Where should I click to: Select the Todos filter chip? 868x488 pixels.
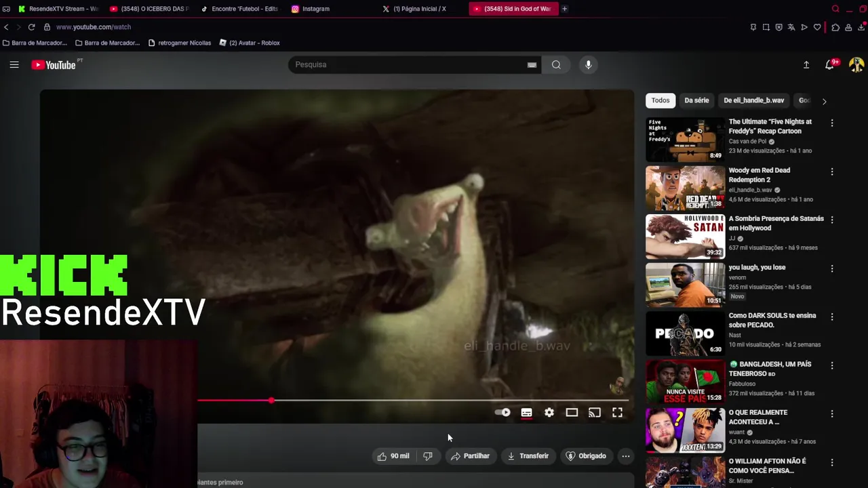pyautogui.click(x=660, y=100)
